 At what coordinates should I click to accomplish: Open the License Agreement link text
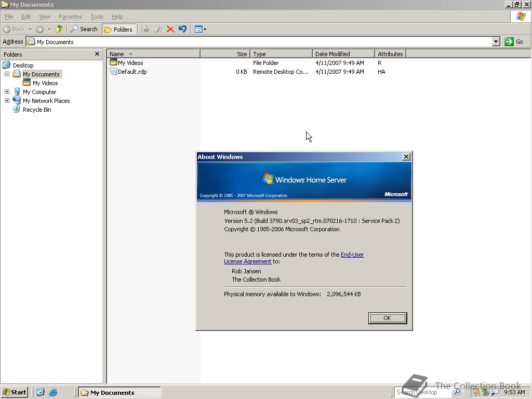pos(248,262)
